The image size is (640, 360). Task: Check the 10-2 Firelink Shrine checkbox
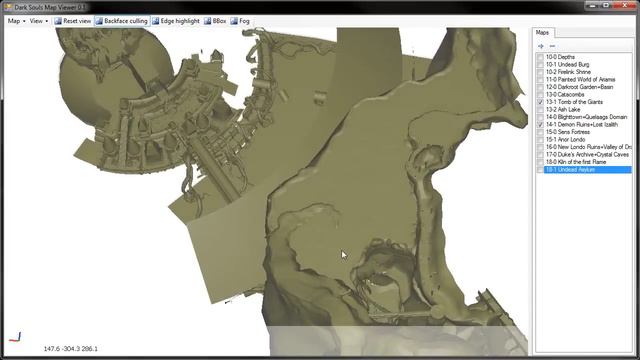coord(540,72)
